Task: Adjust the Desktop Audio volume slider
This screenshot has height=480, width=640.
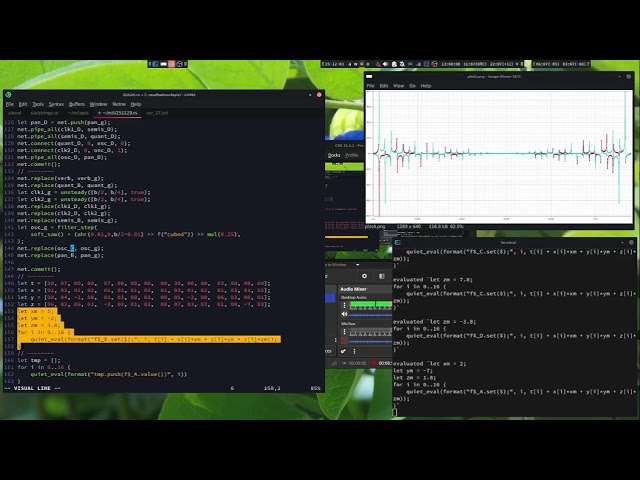Action: [x=370, y=316]
